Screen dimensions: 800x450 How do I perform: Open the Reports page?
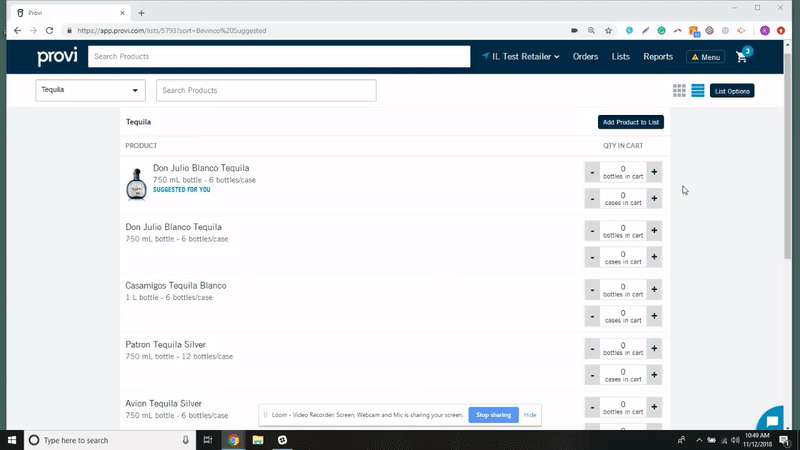(x=658, y=57)
